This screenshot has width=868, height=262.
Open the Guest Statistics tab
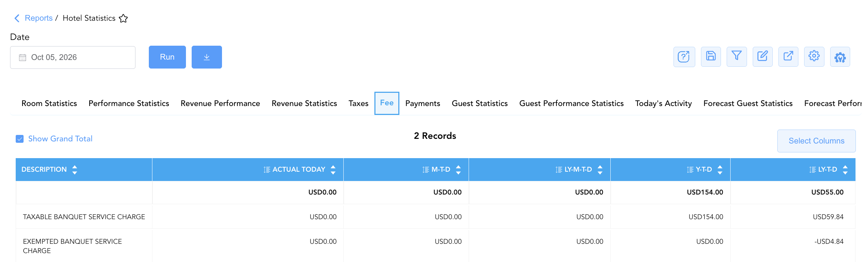pos(480,104)
